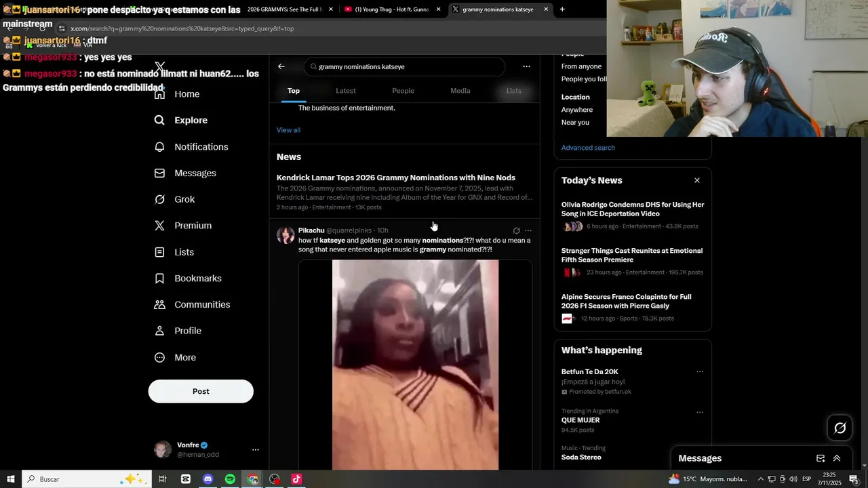Open Home in the X sidebar
The image size is (868, 488).
177,94
